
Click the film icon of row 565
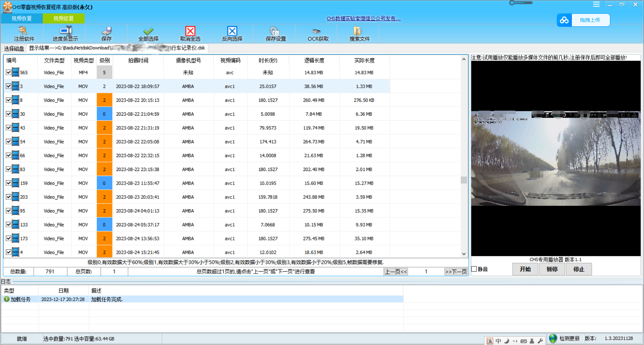click(x=15, y=72)
